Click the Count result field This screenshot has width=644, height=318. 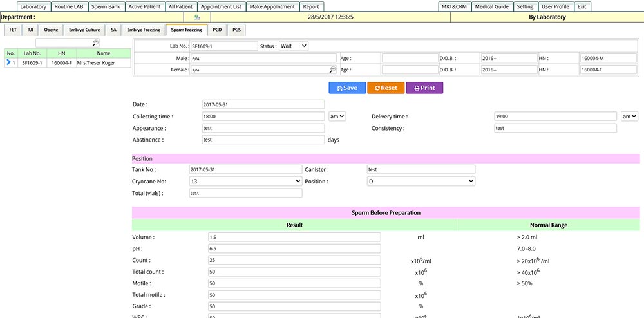tap(294, 260)
